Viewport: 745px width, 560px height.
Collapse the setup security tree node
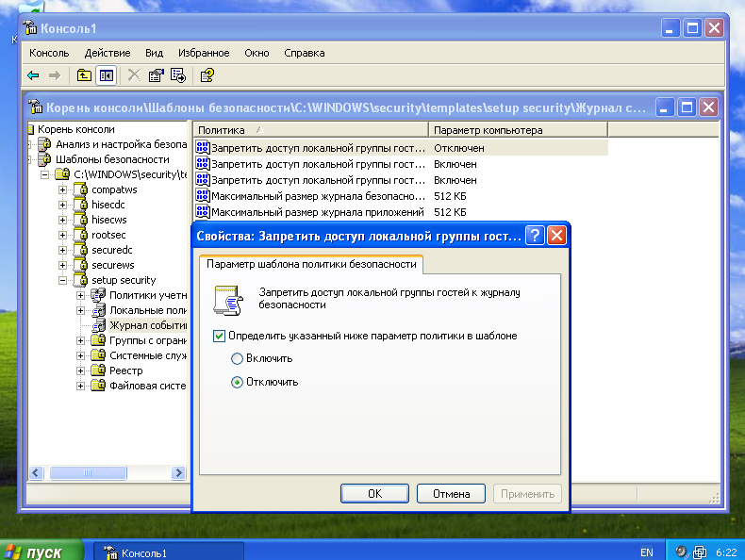pyautogui.click(x=63, y=281)
